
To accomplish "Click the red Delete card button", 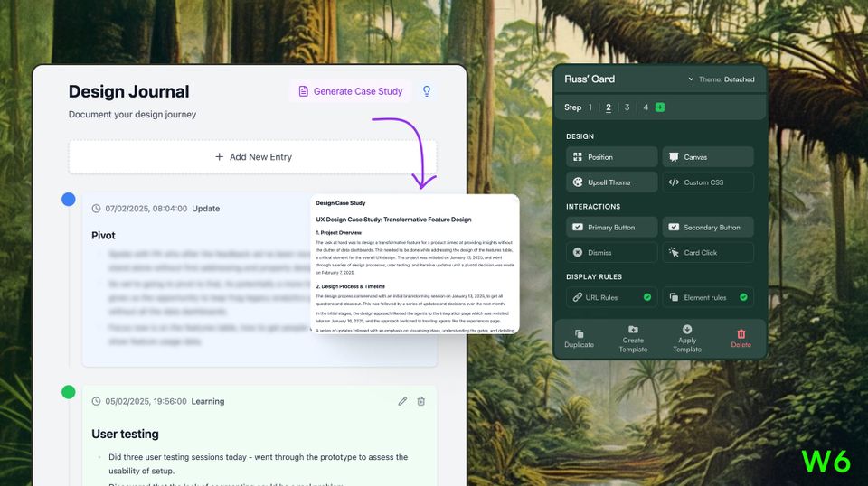I will click(x=741, y=339).
